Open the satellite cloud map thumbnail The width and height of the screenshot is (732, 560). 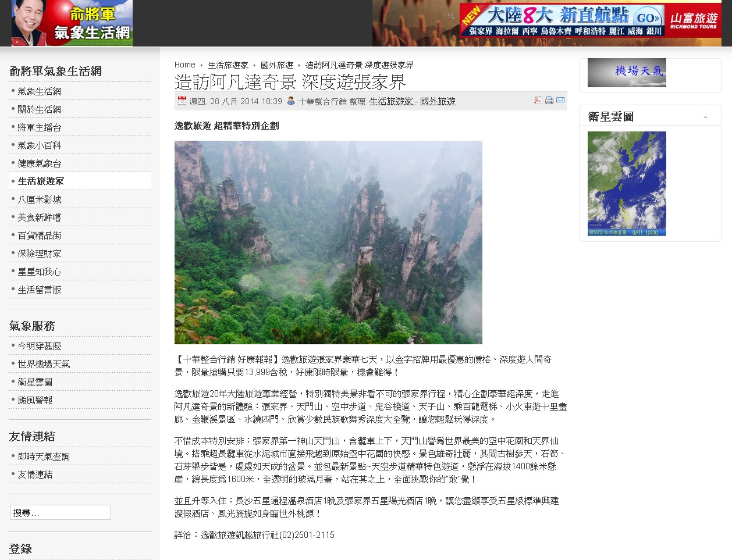click(x=627, y=183)
